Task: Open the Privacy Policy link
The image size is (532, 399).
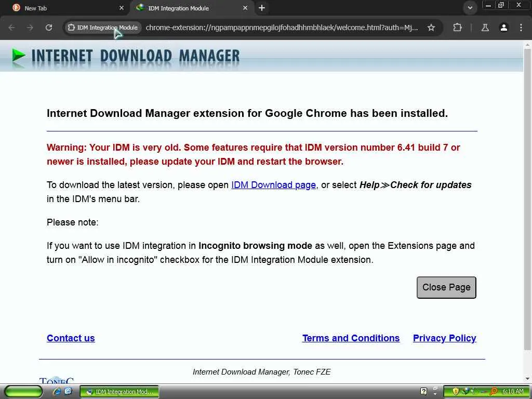Action: 445,338
